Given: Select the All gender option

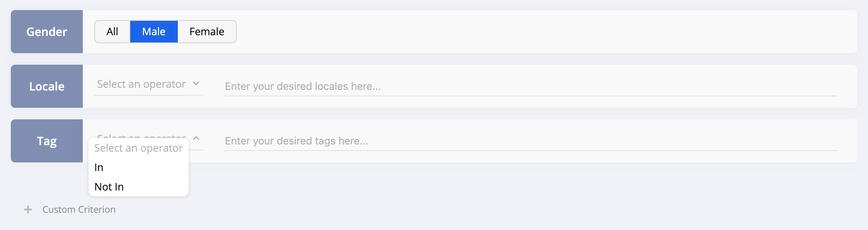Looking at the screenshot, I should click(x=112, y=32).
